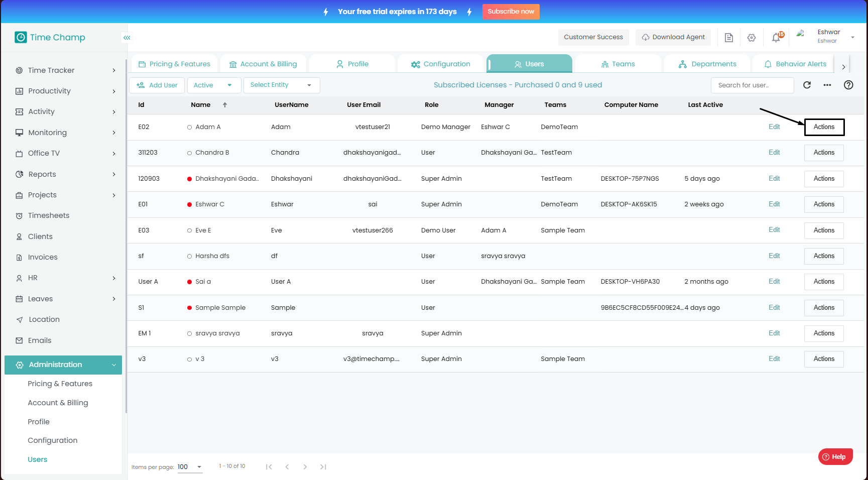Open the Eshwar account dropdown arrow

(x=852, y=38)
